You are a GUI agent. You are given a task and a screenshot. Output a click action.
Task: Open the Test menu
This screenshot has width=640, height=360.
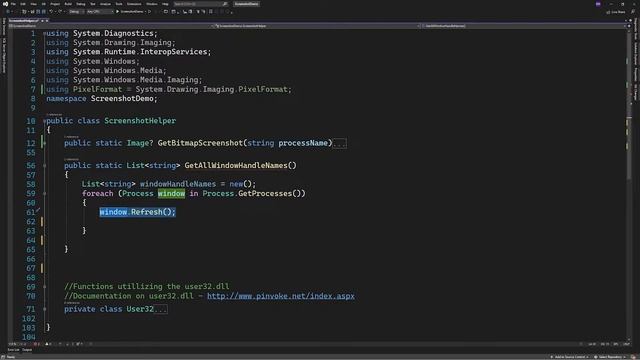93,4
